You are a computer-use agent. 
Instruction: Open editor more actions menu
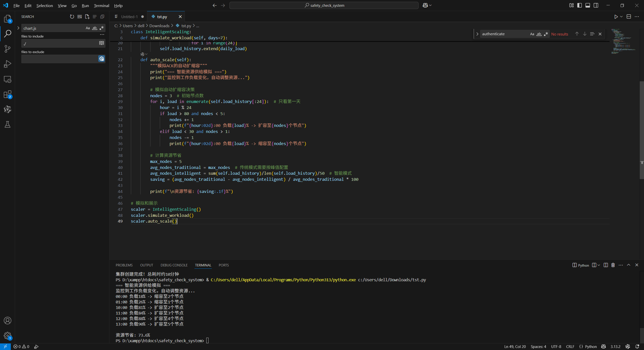point(637,17)
